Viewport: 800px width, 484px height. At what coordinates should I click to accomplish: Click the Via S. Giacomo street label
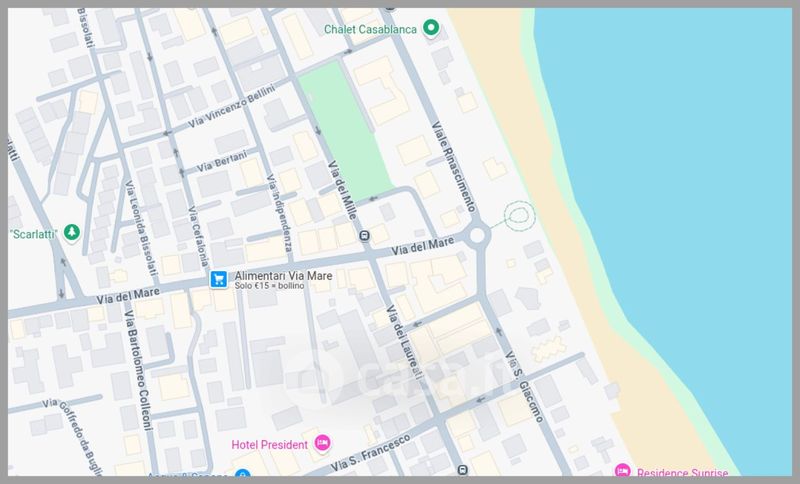click(525, 385)
